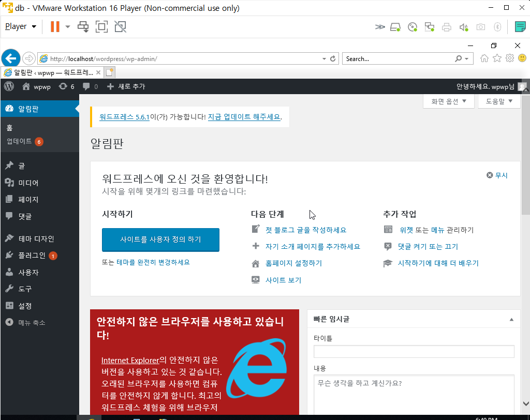Click the IE forward navigation arrow

[29, 58]
